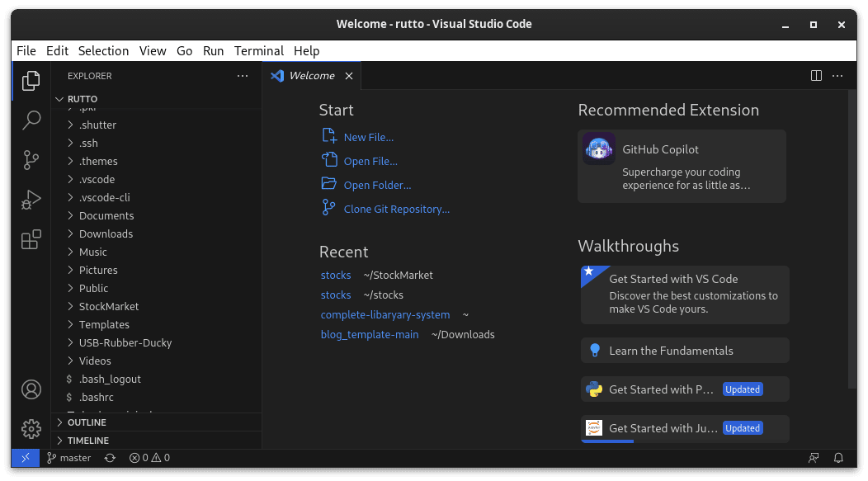Open the Run menu
Image resolution: width=868 pixels, height=481 pixels.
[213, 51]
